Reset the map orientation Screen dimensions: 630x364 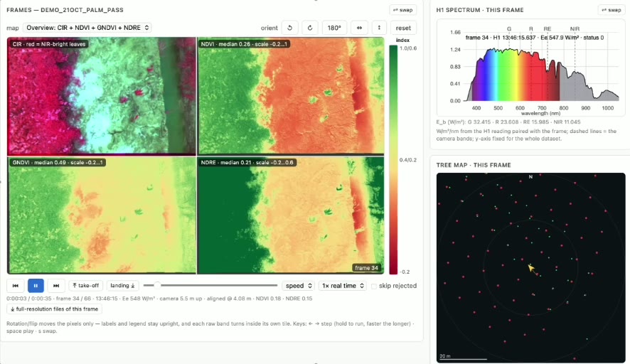403,28
